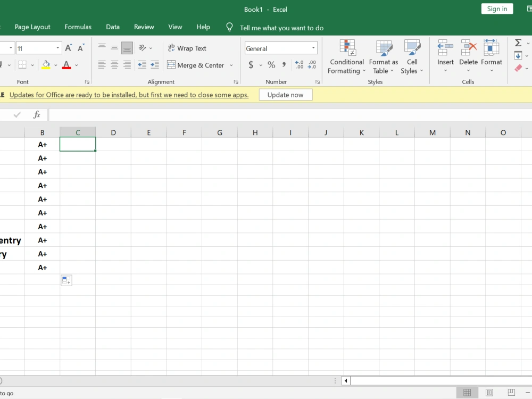
Task: Click the Sign in button
Action: pos(497,9)
